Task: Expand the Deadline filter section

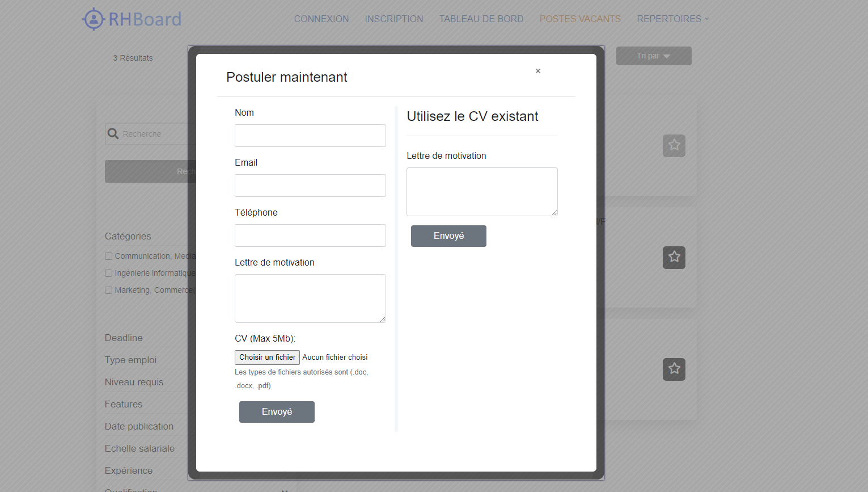Action: 124,338
